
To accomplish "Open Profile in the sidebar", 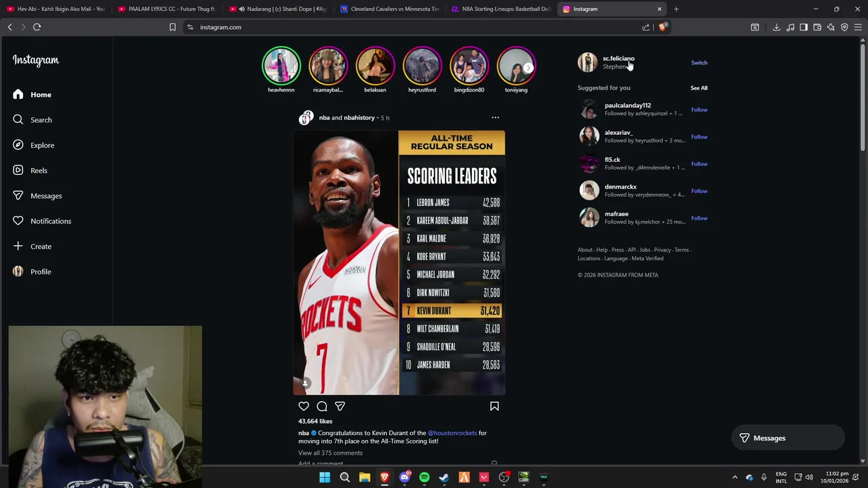I will point(32,272).
